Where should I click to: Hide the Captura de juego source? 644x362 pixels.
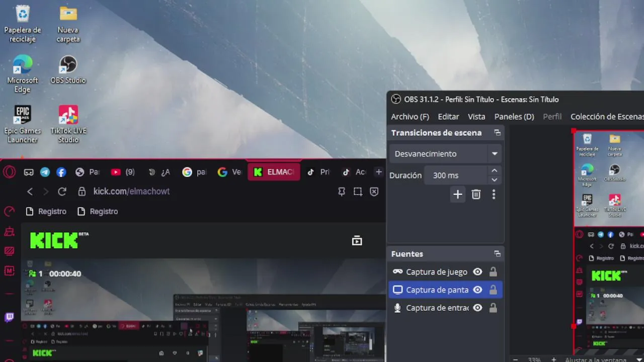(477, 272)
